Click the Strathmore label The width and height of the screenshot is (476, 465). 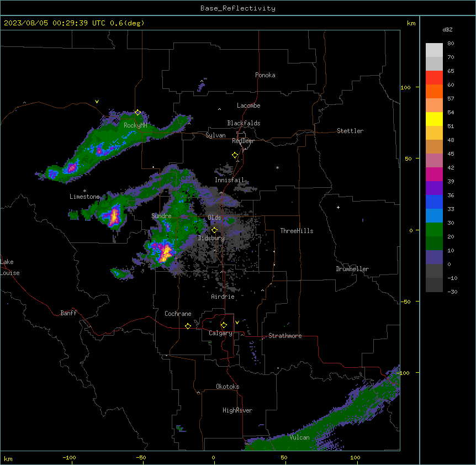tap(285, 336)
